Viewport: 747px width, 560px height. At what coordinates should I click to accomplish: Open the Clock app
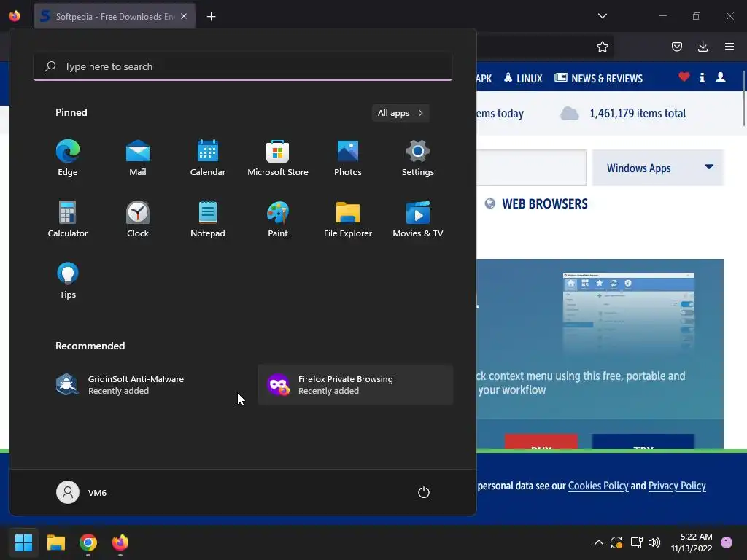pyautogui.click(x=138, y=219)
